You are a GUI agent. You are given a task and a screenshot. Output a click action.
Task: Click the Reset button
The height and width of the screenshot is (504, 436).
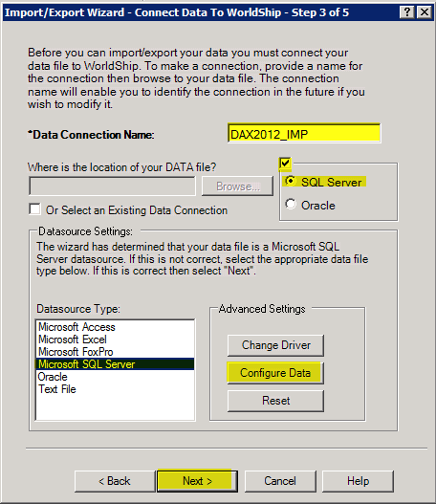pyautogui.click(x=275, y=401)
